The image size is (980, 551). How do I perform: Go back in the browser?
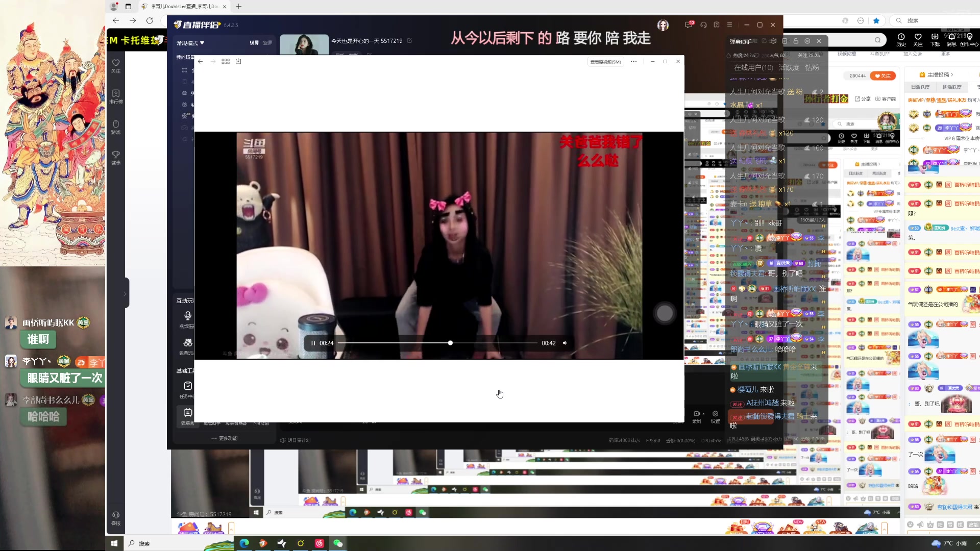pyautogui.click(x=116, y=21)
